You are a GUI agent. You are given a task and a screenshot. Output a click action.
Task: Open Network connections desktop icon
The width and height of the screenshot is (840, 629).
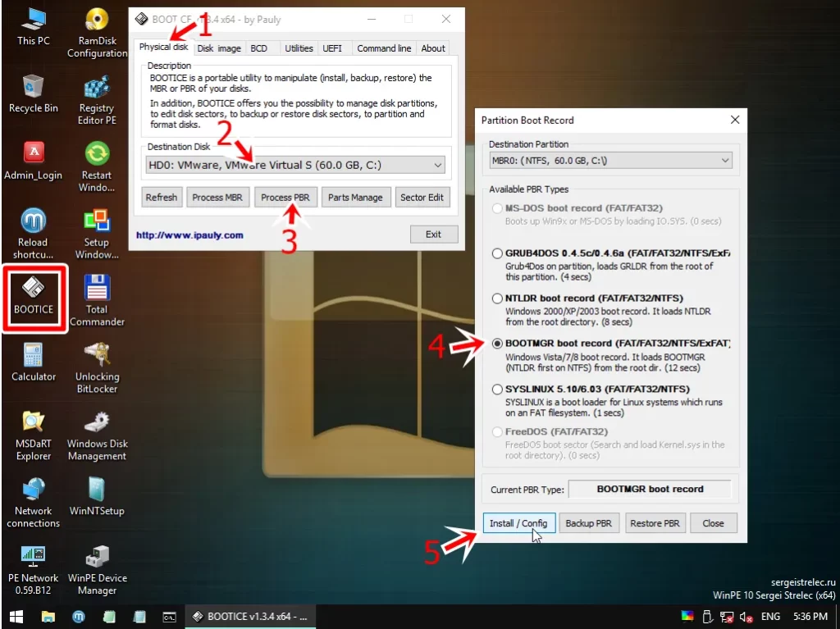[33, 503]
